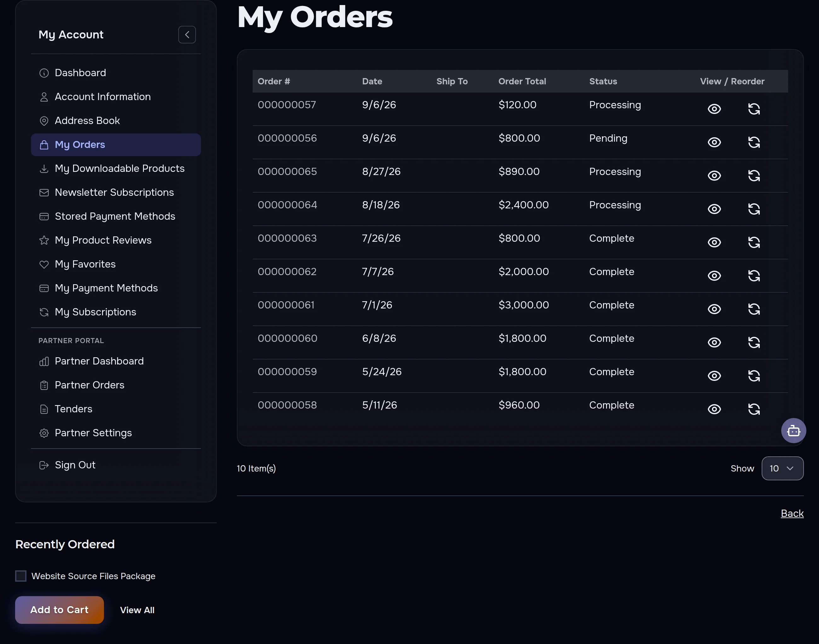Select My Orders in the sidebar
This screenshot has width=819, height=644.
[115, 145]
